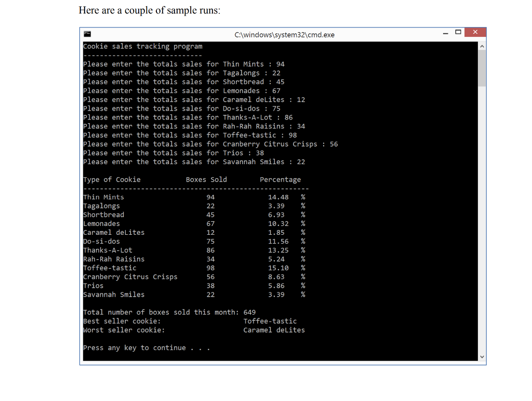Click Caramel deLites in the results table

pyautogui.click(x=114, y=232)
